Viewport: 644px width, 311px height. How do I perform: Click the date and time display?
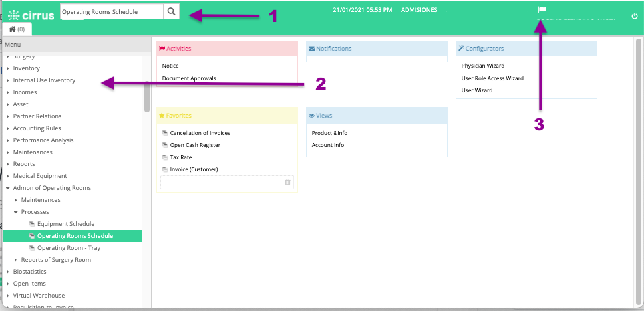click(362, 9)
